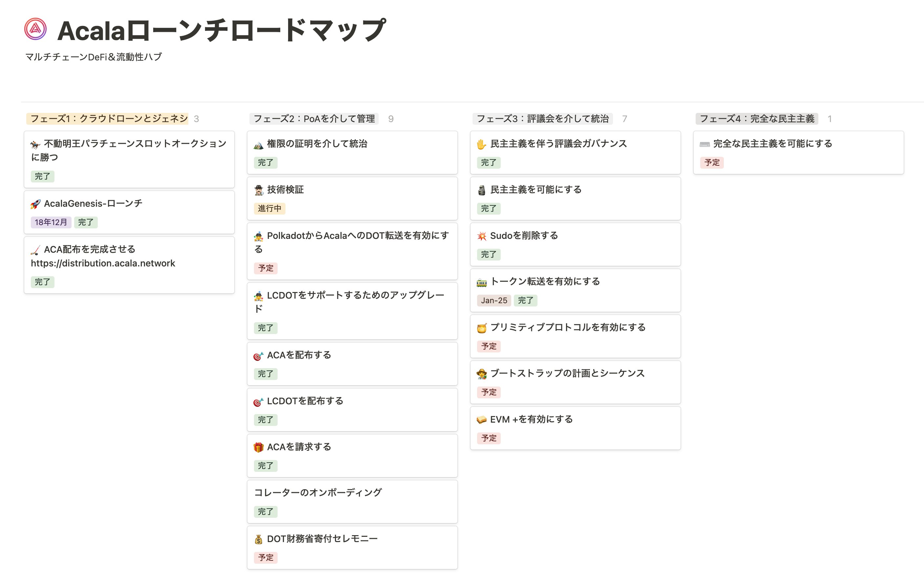Click the hockey stick icon on ACA配布を完成させる card
The image size is (924, 588).
[x=35, y=250]
